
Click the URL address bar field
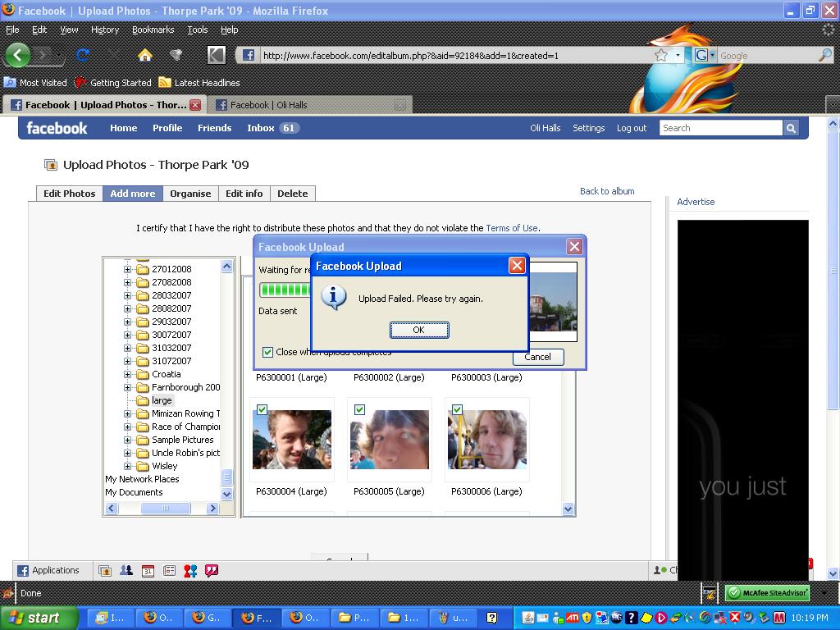coord(455,55)
